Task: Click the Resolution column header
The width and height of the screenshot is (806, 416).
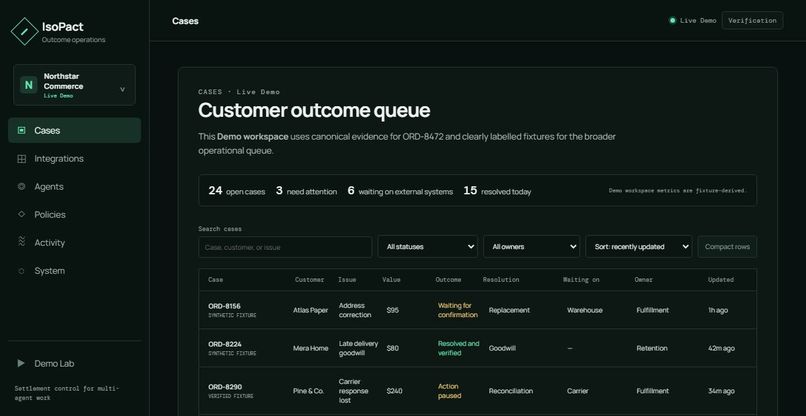Action: point(501,280)
